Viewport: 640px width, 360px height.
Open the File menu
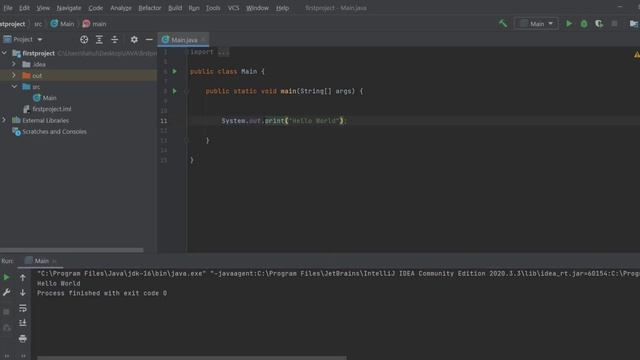(8, 8)
